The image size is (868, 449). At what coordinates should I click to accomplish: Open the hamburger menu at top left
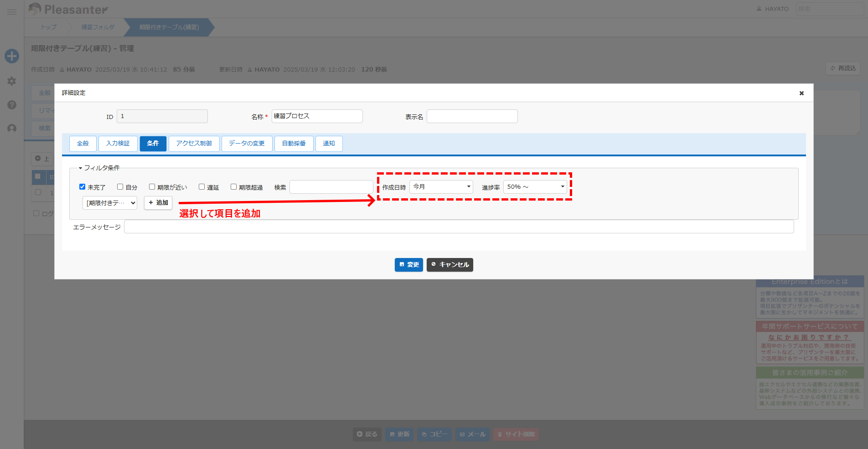pyautogui.click(x=12, y=12)
